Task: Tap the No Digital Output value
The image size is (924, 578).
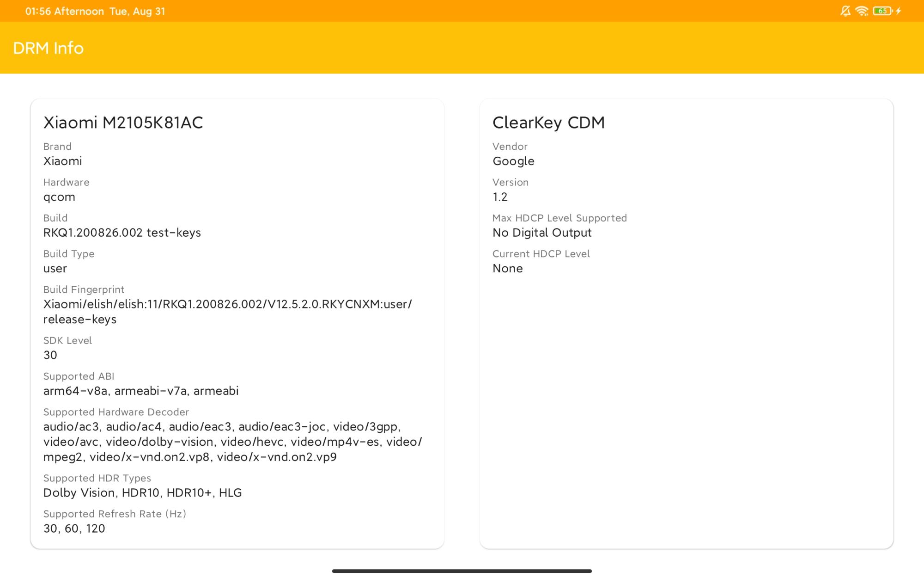Action: (542, 233)
